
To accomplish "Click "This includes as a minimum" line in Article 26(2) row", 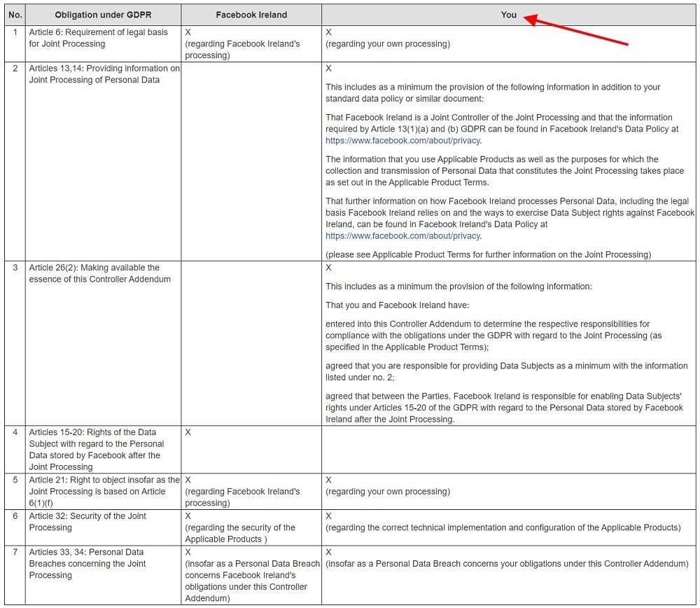I will click(458, 286).
